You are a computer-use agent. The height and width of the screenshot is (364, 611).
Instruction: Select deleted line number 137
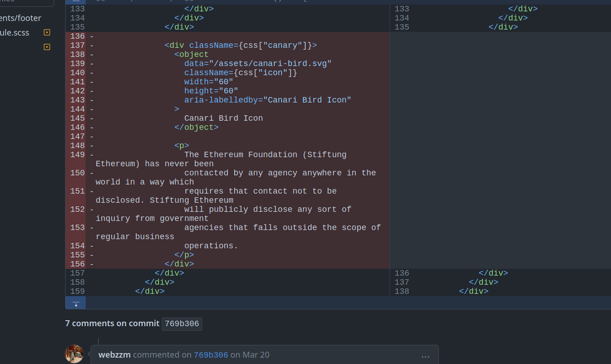pyautogui.click(x=77, y=45)
